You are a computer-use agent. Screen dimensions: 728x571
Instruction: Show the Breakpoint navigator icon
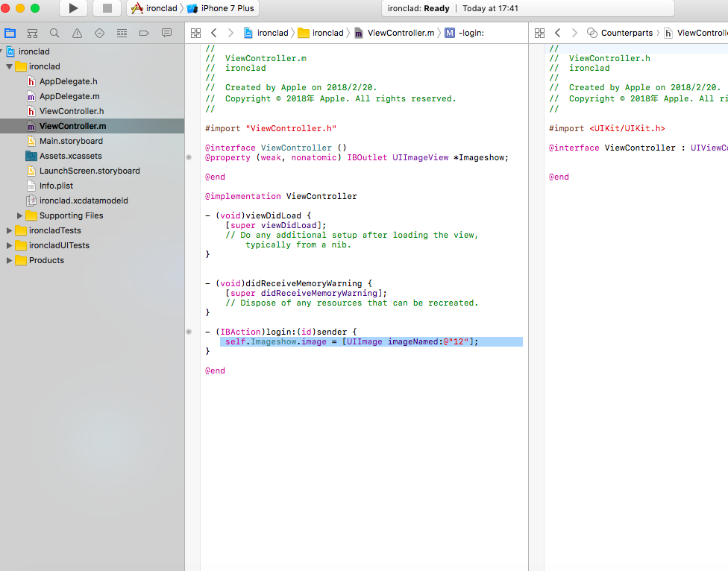coord(144,33)
